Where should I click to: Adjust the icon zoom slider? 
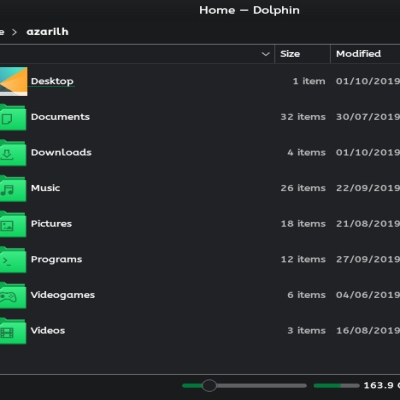[x=244, y=386]
